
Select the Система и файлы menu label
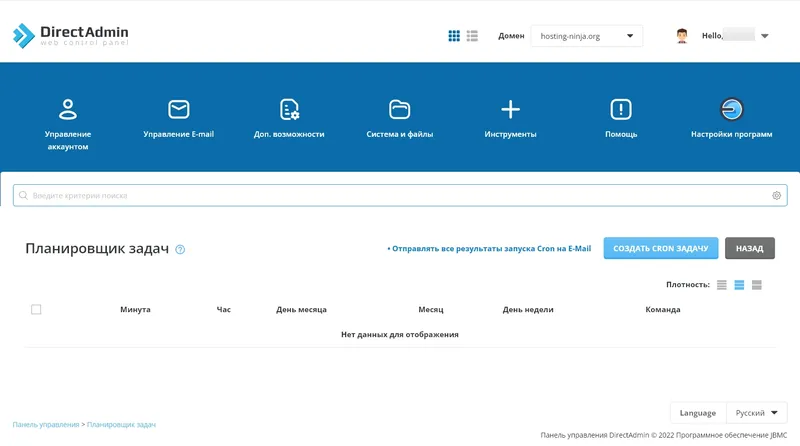(399, 134)
